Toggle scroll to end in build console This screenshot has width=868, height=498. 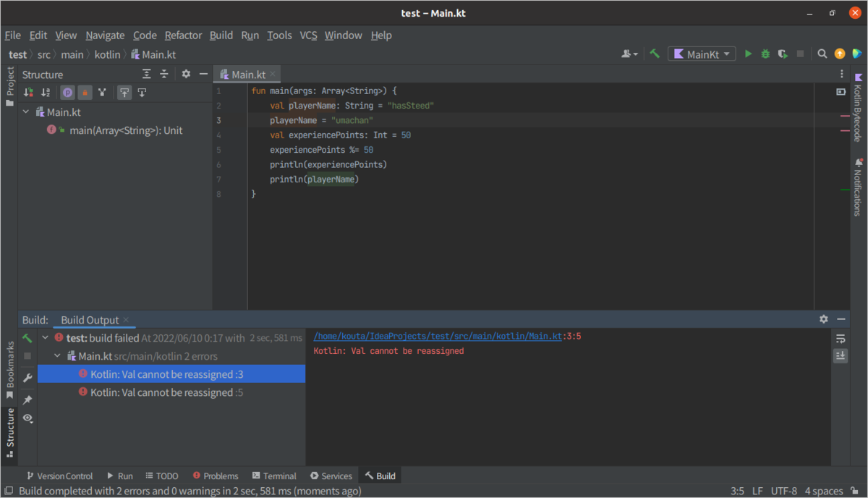coord(841,355)
